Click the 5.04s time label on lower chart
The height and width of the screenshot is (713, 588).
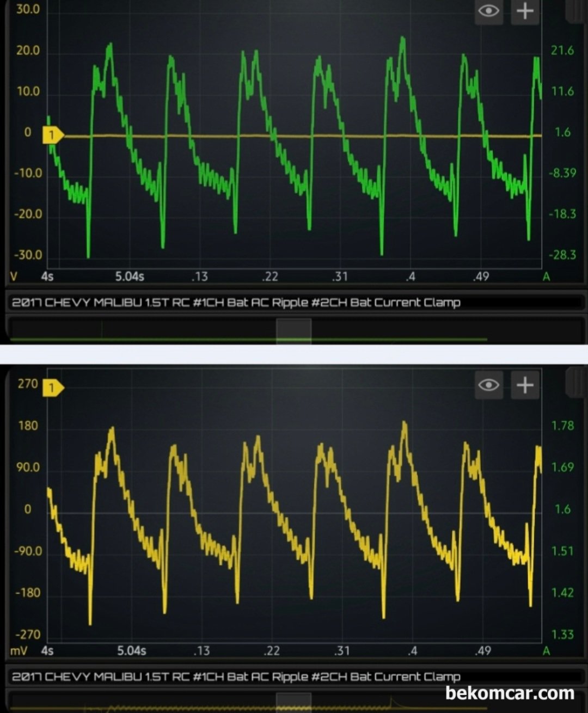tap(131, 651)
